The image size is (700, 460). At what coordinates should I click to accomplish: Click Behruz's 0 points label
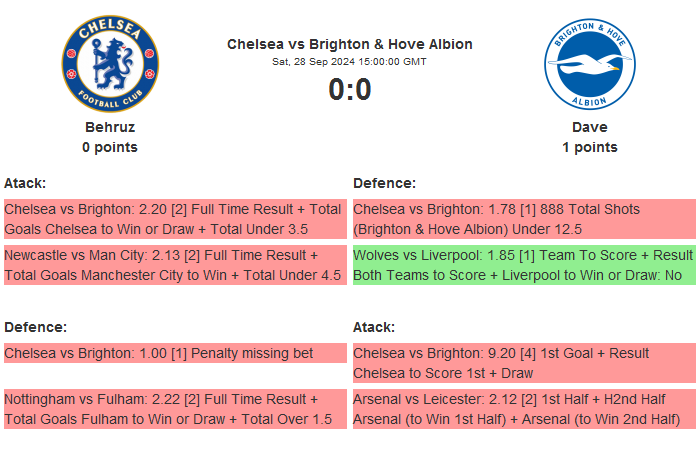tap(110, 147)
